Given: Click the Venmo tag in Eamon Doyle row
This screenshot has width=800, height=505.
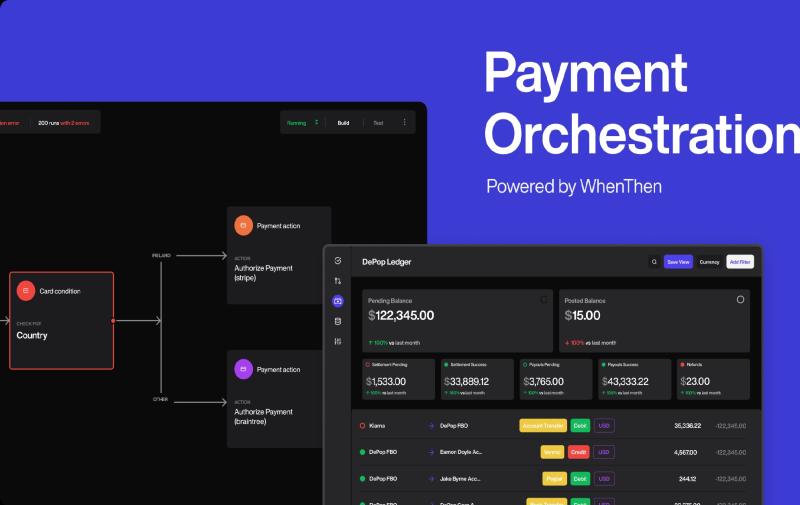Looking at the screenshot, I should 552,452.
